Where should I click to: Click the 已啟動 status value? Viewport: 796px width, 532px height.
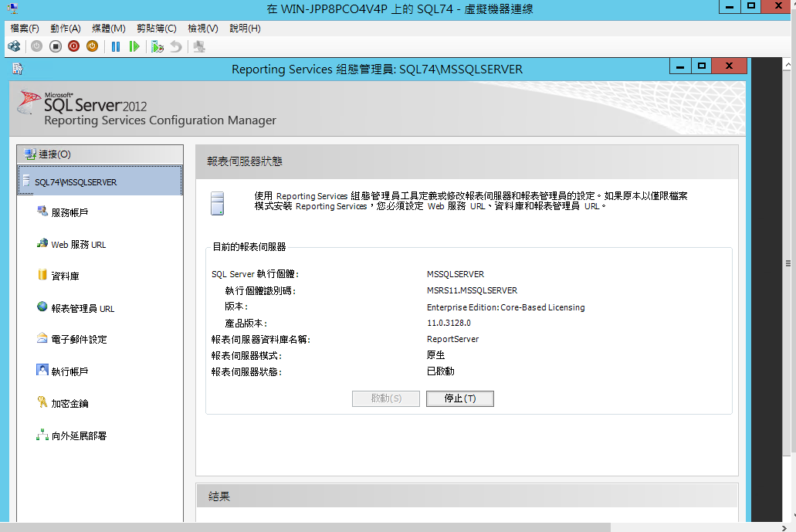(440, 371)
